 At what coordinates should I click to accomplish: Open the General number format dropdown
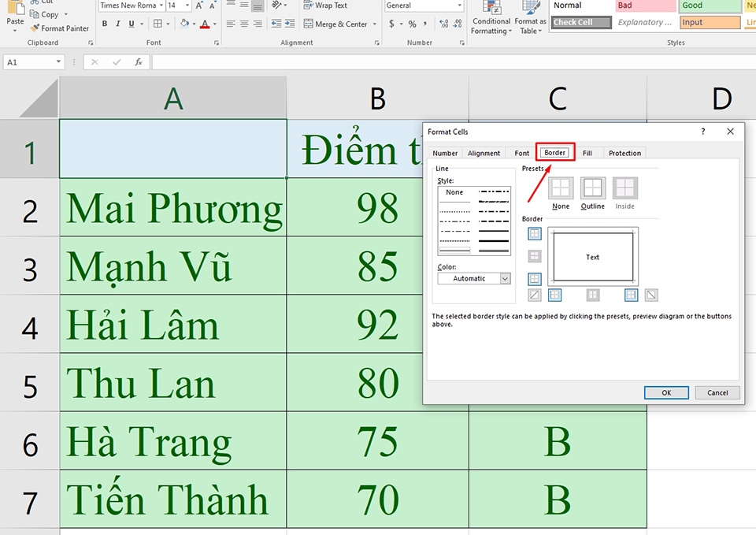click(x=459, y=6)
